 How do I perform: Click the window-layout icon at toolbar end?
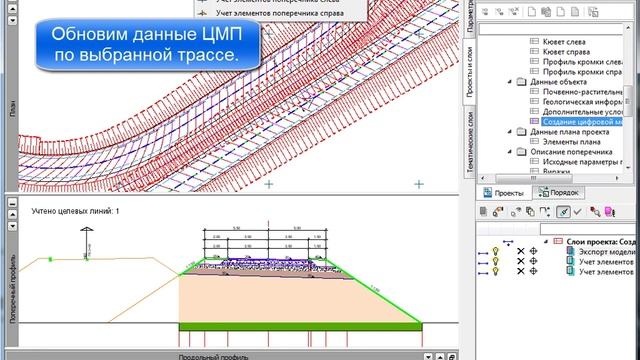(x=593, y=12)
